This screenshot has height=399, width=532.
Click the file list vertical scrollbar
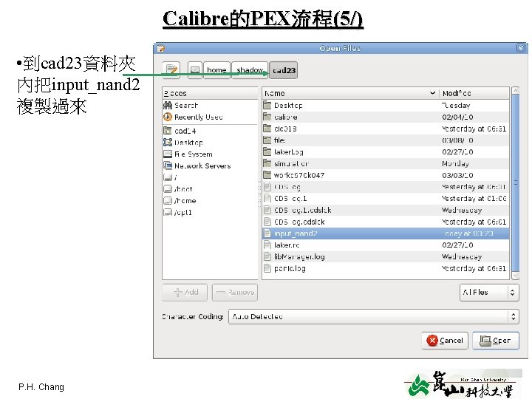(x=516, y=183)
